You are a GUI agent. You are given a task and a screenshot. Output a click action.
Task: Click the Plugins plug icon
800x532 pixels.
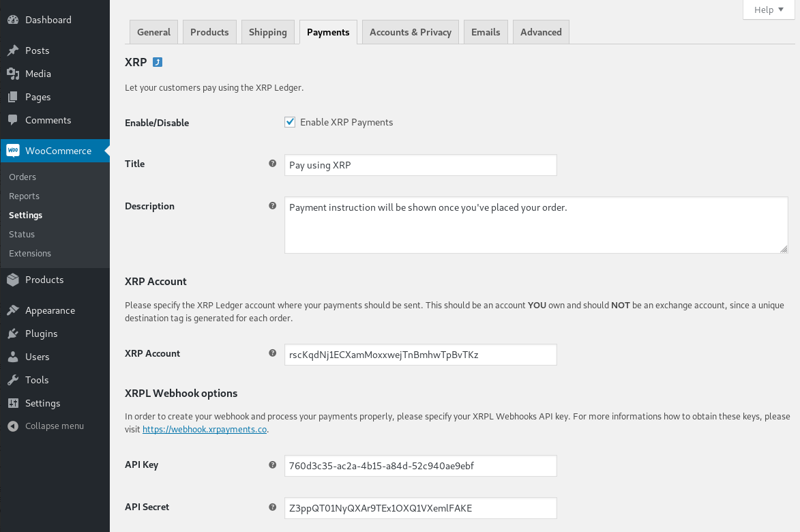(x=13, y=334)
